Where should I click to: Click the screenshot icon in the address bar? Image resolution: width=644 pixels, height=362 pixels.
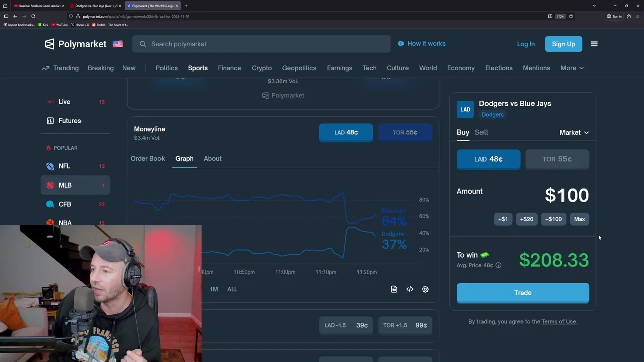pyautogui.click(x=550, y=16)
